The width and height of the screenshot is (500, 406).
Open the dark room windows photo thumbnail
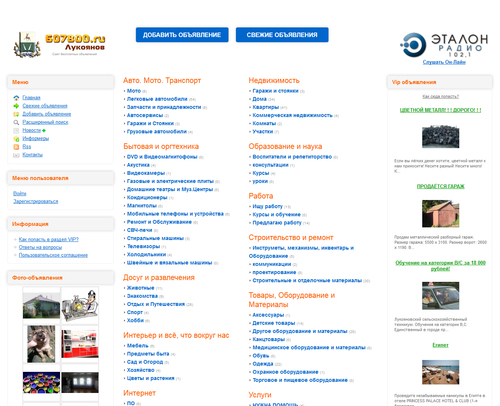point(80,383)
